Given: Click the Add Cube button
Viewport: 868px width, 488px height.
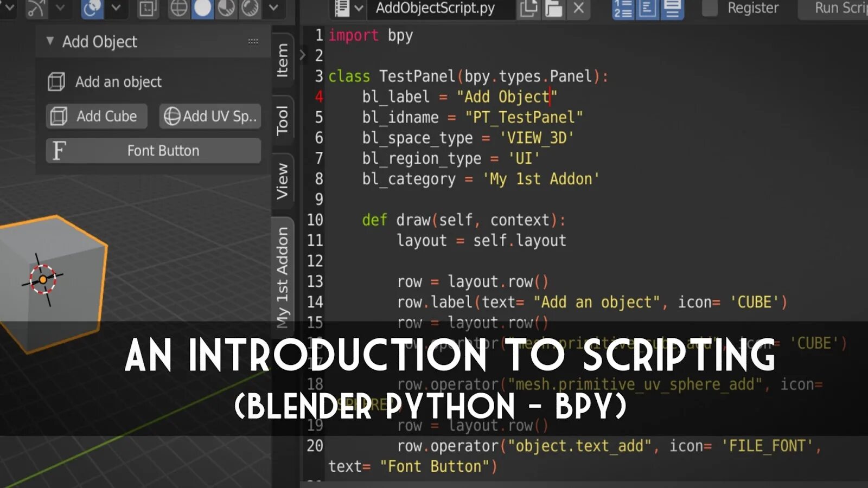Looking at the screenshot, I should pyautogui.click(x=97, y=116).
